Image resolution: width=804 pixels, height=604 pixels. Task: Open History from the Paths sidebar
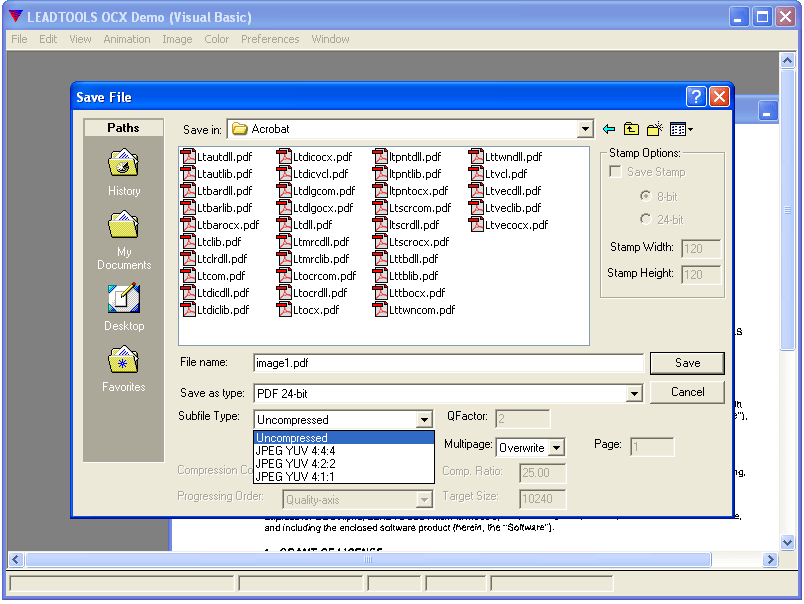point(123,170)
